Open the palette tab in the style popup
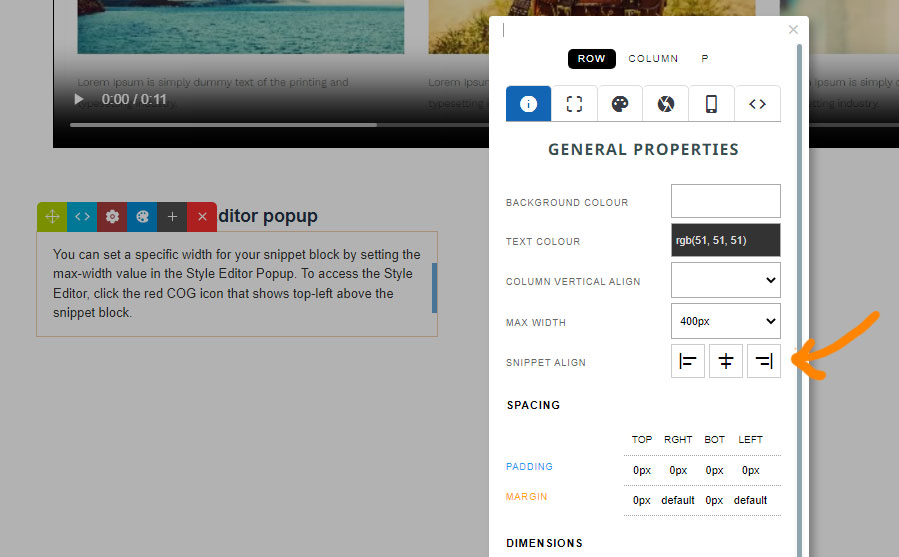899x557 pixels. pyautogui.click(x=620, y=104)
